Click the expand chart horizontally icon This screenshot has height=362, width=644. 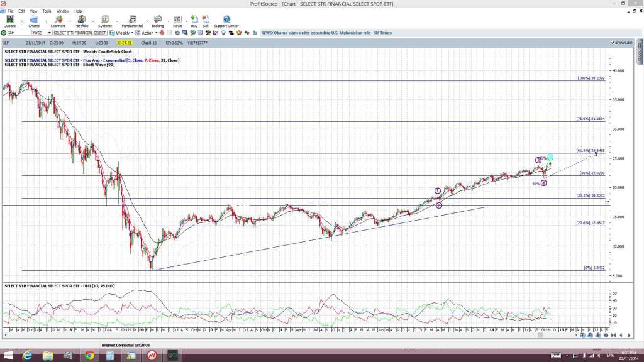[606, 336]
